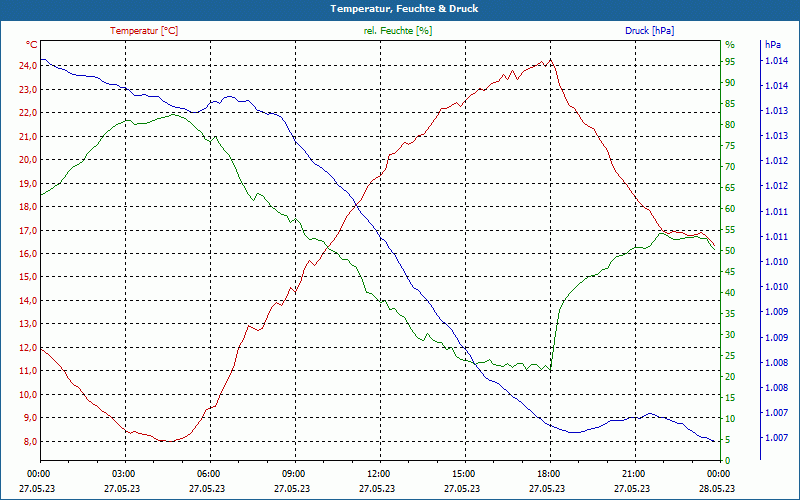Click the '13,0' temperature axis value

pos(28,324)
